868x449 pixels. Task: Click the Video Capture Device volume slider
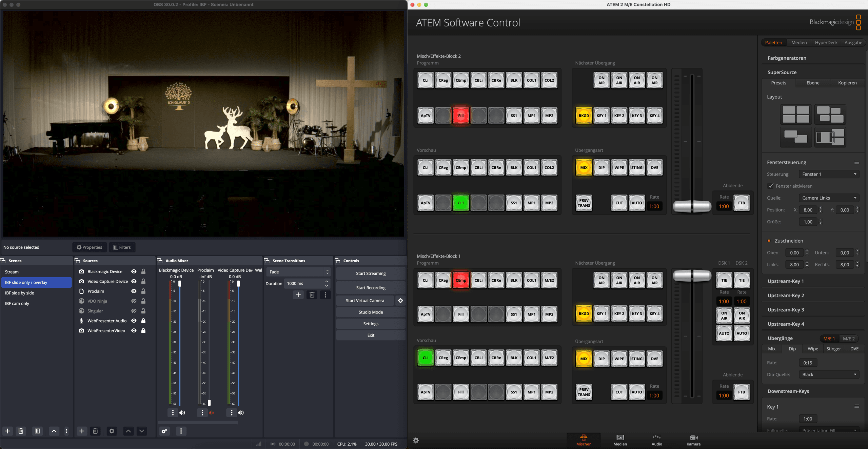click(x=238, y=342)
